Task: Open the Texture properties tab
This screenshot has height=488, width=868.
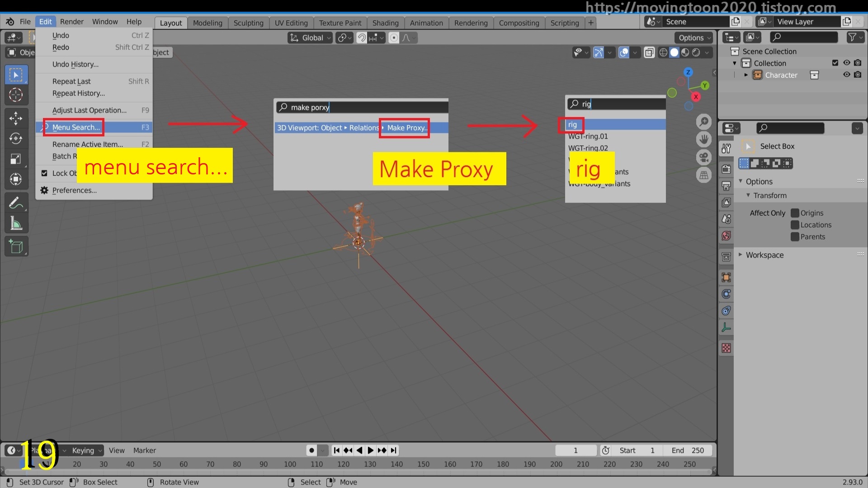Action: pyautogui.click(x=726, y=348)
